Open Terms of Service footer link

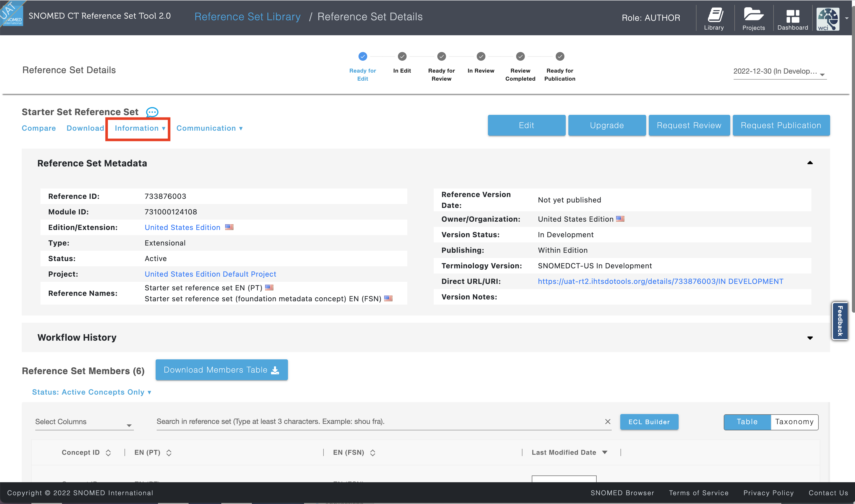699,493
